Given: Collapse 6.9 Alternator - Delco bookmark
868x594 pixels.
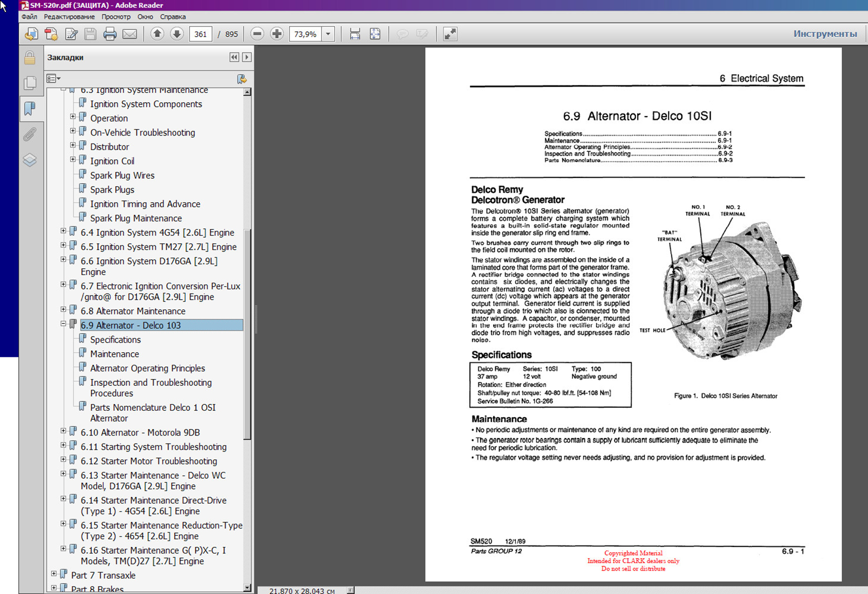Looking at the screenshot, I should (x=64, y=324).
